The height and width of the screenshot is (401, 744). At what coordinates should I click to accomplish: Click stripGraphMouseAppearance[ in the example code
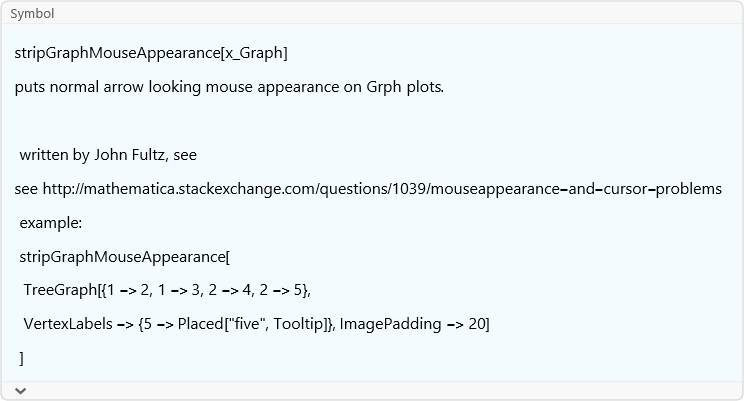(125, 257)
